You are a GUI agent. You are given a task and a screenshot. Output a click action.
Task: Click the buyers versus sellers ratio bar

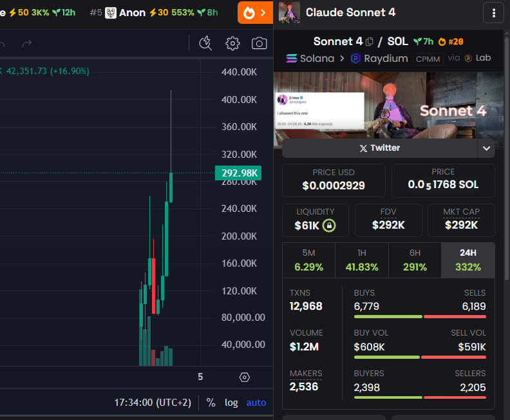[x=420, y=397]
